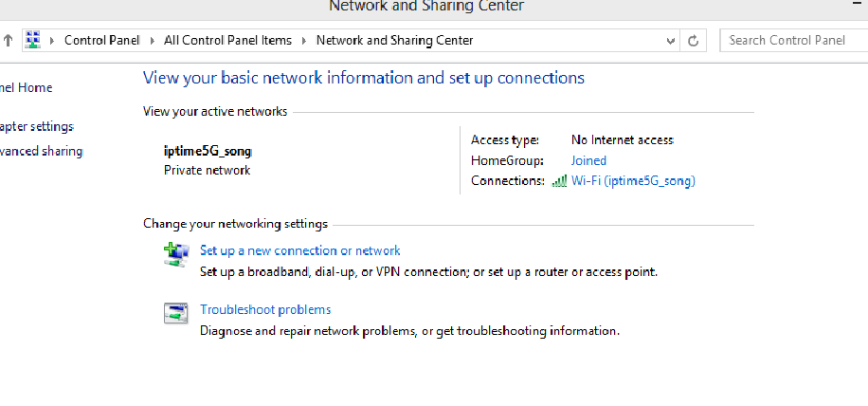The height and width of the screenshot is (406, 868).
Task: Click the Control Panel icon in address bar
Action: [x=33, y=41]
